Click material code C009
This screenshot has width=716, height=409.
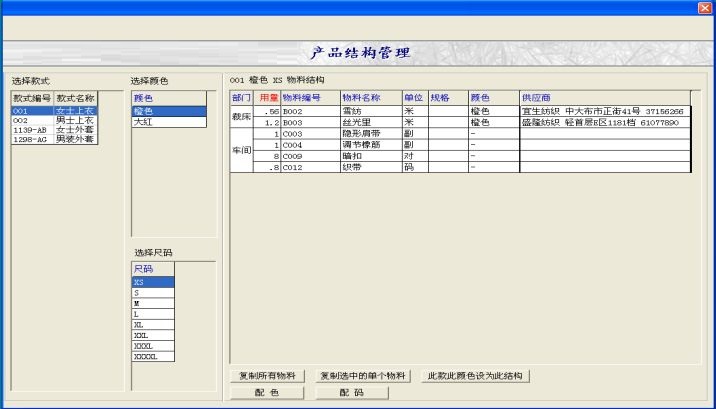[311, 156]
